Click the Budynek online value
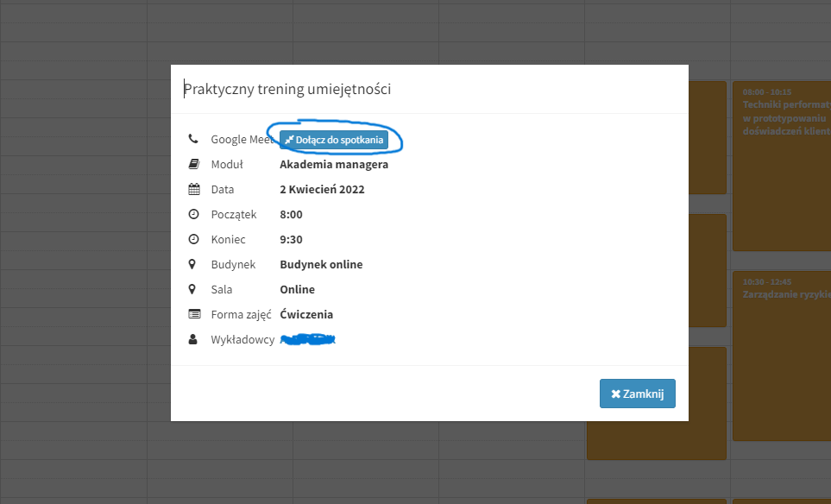831x504 pixels. click(321, 264)
